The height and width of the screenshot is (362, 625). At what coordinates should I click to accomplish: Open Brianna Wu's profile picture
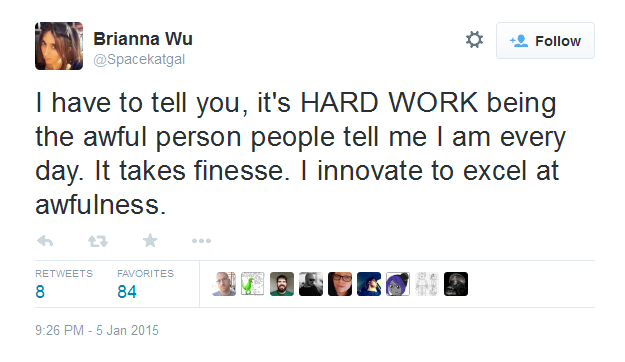(x=59, y=46)
